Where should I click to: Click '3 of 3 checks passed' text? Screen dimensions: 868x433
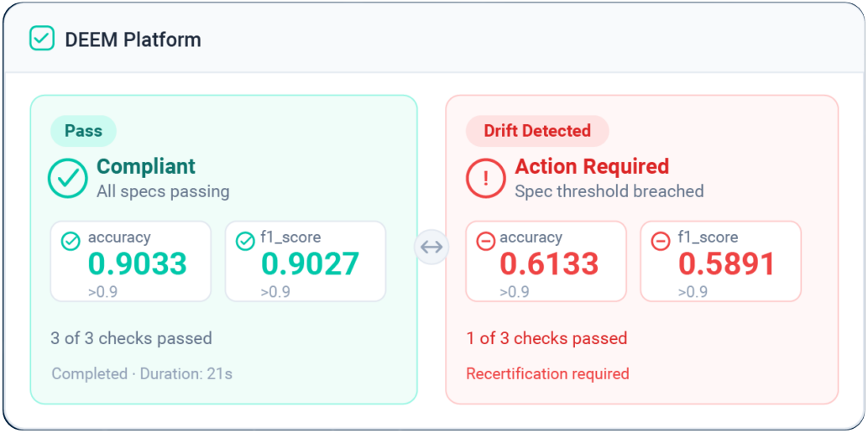131,338
